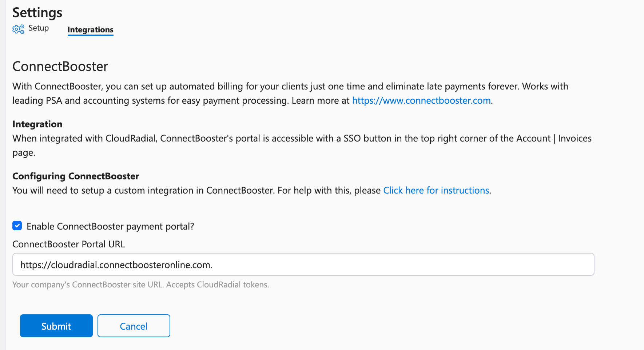Open the www.connectbooster.com link
The width and height of the screenshot is (644, 350).
[x=421, y=100]
